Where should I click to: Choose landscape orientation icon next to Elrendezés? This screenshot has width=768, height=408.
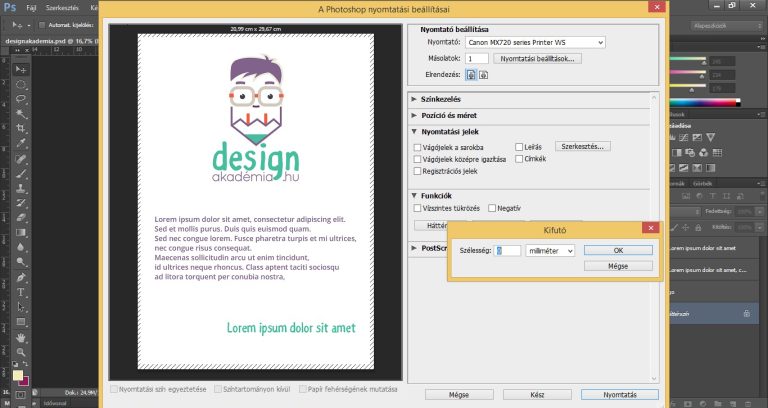click(x=483, y=74)
